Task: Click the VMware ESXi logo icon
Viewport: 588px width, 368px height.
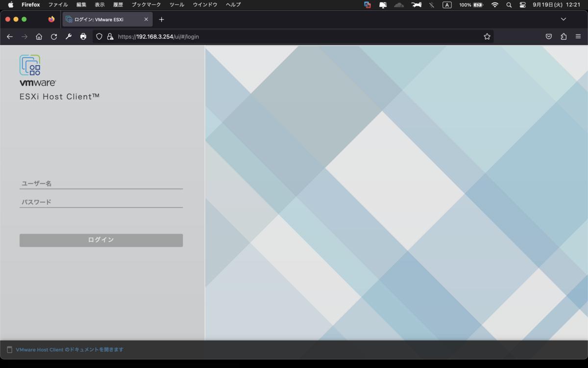Action: (30, 65)
